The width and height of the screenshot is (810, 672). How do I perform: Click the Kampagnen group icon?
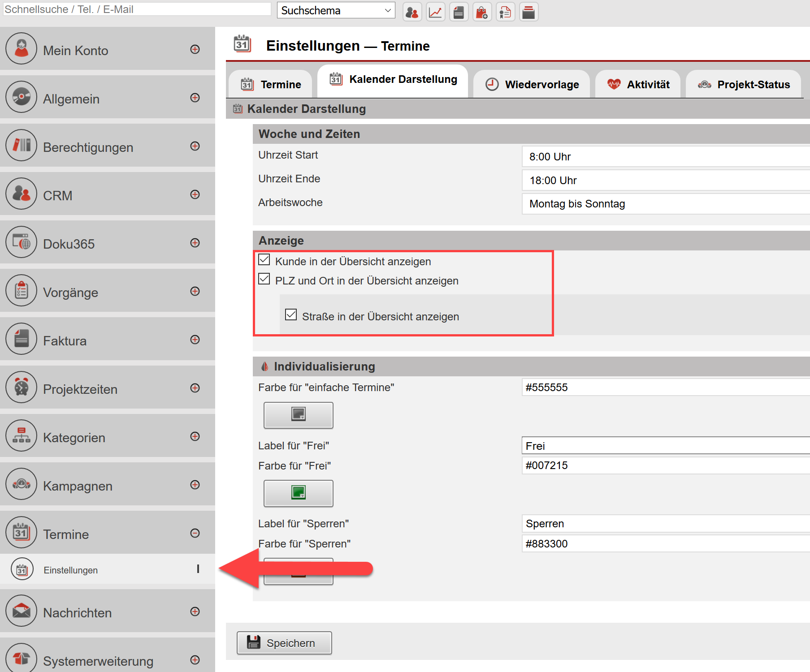click(21, 484)
